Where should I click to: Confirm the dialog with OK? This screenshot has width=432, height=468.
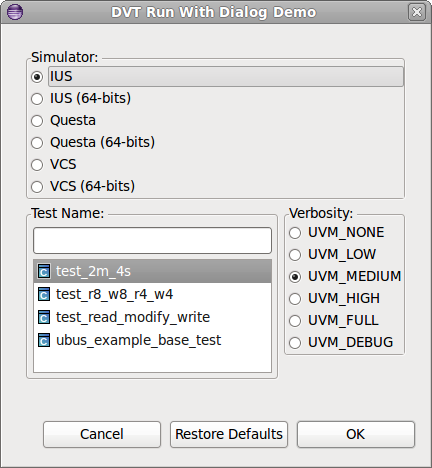(356, 434)
